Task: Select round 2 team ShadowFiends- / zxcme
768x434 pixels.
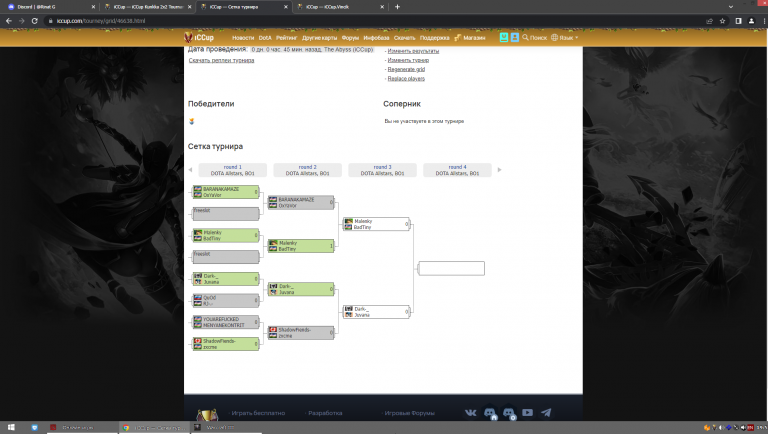Action: (301, 333)
